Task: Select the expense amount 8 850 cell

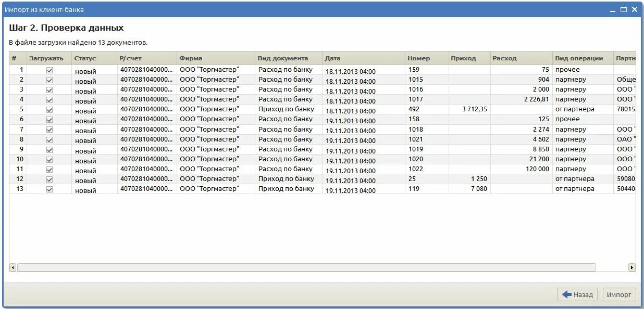Action: [522, 150]
